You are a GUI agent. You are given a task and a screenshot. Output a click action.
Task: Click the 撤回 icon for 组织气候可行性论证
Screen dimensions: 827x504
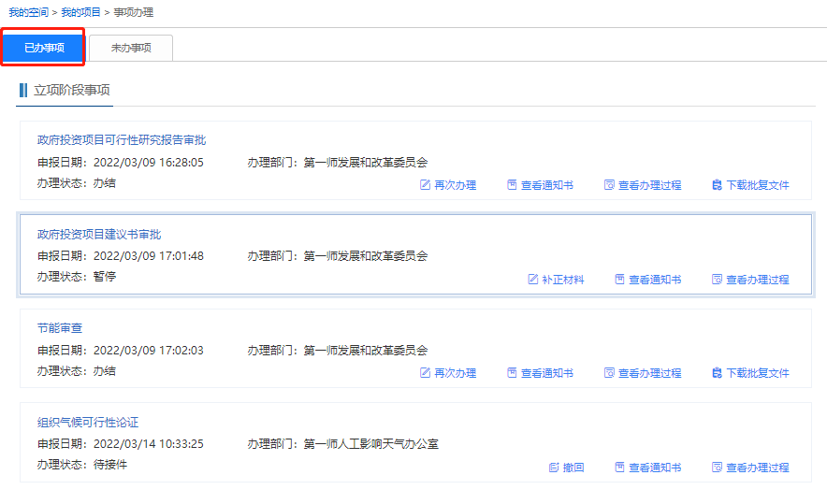pyautogui.click(x=554, y=468)
